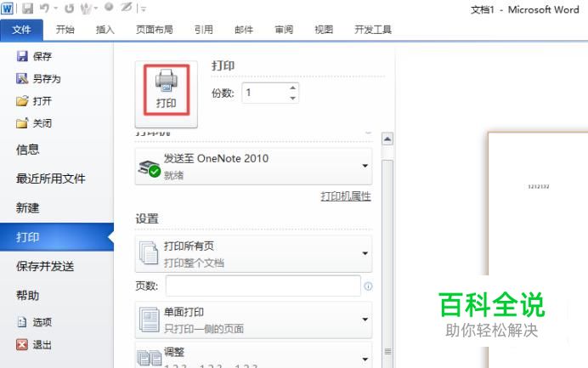Screen dimensions: 588x368
Task: Increase copies with the up spinner arrow
Action: (293, 88)
